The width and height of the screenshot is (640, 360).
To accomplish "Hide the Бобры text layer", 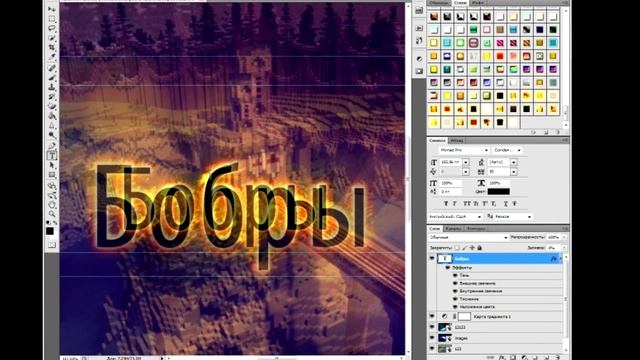I will tap(432, 258).
